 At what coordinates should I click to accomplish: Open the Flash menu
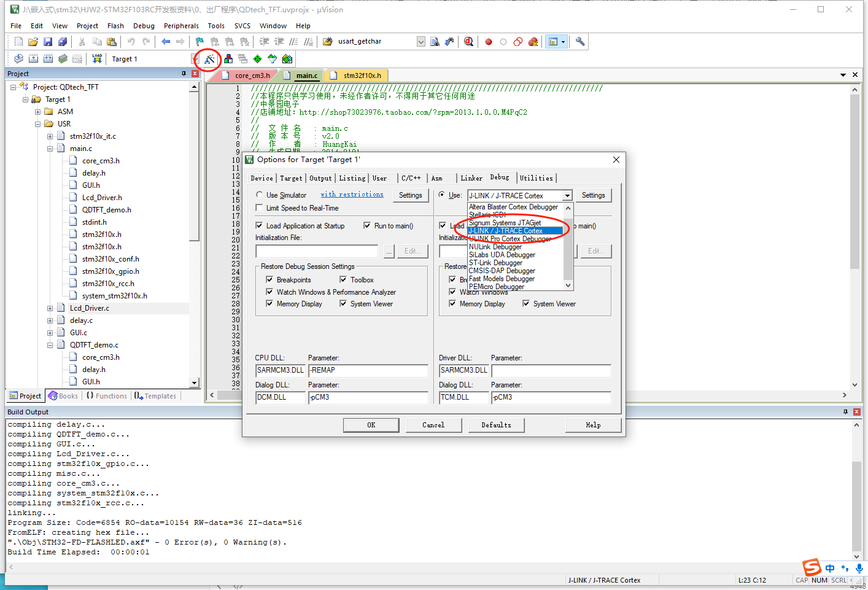tap(115, 26)
